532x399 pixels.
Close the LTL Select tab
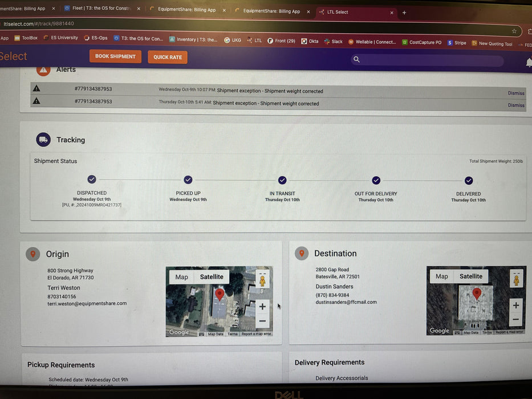click(391, 12)
